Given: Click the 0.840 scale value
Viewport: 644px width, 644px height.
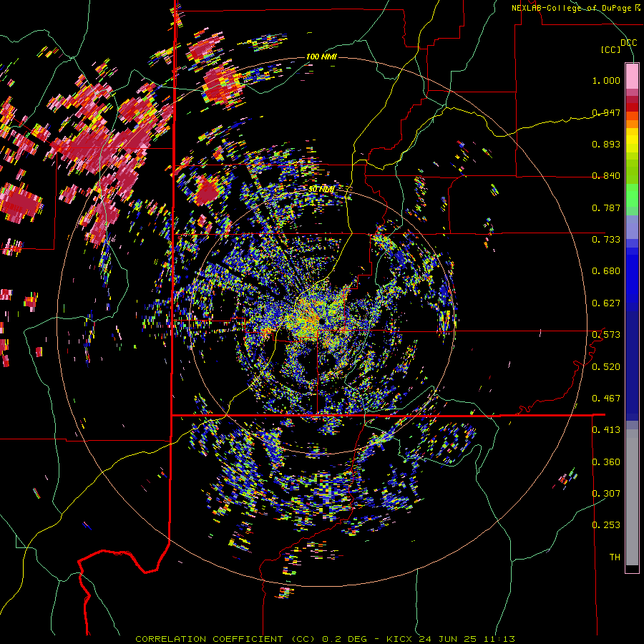Looking at the screenshot, I should pos(606,176).
